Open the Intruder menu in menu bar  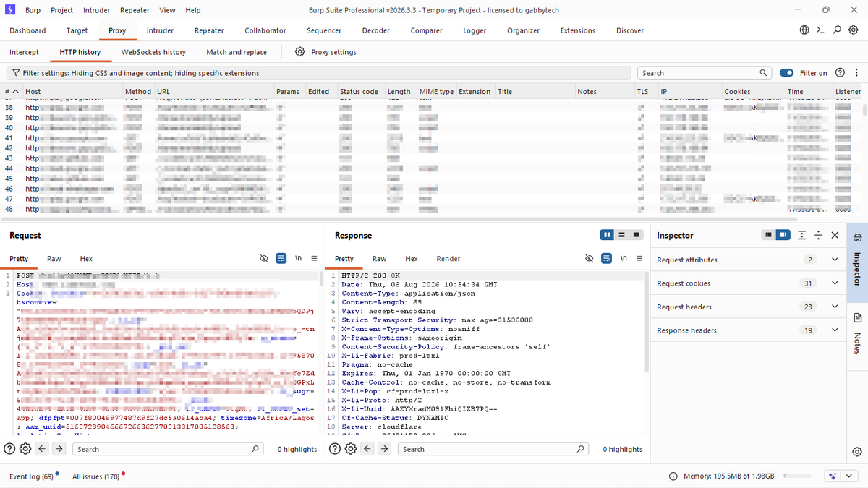pyautogui.click(x=96, y=10)
